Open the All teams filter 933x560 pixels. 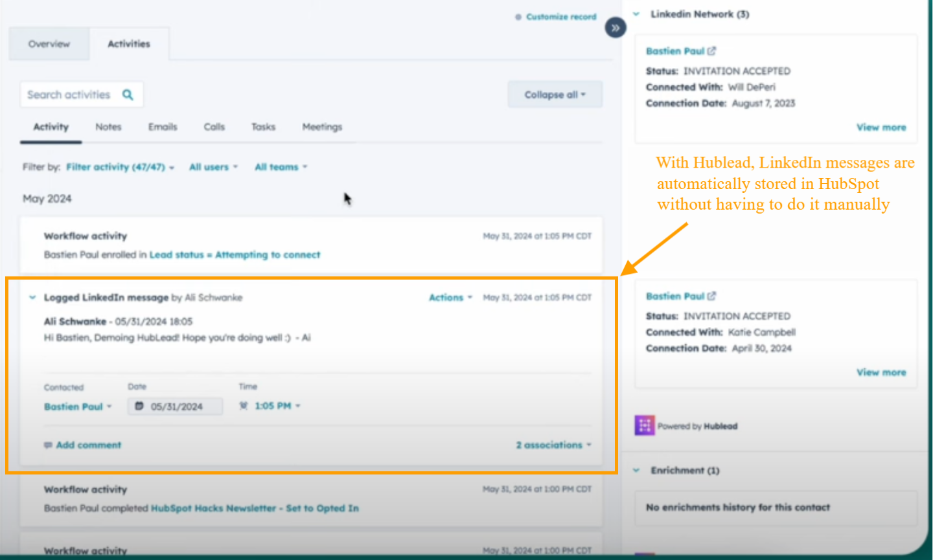[281, 167]
